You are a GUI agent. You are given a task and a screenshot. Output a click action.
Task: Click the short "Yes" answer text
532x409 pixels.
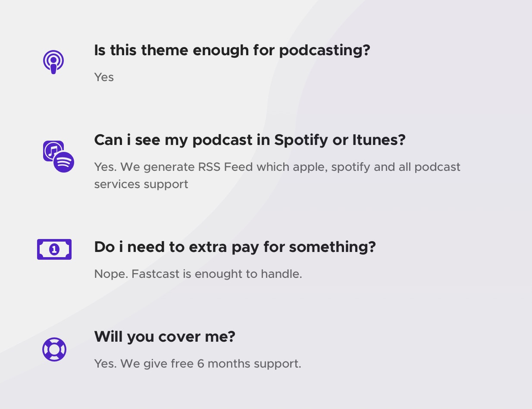click(x=104, y=77)
